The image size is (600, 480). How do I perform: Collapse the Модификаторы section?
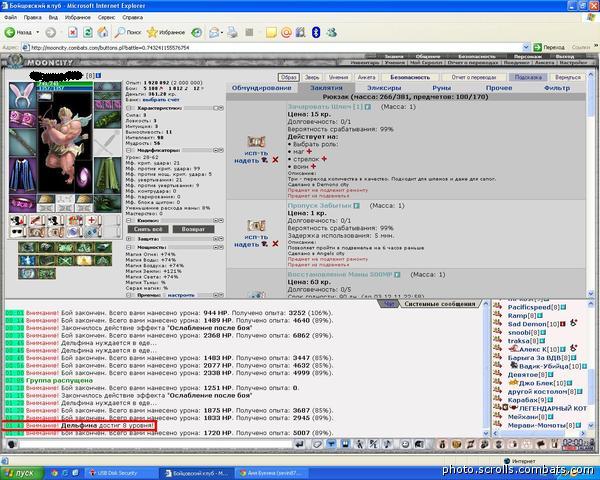coord(129,150)
